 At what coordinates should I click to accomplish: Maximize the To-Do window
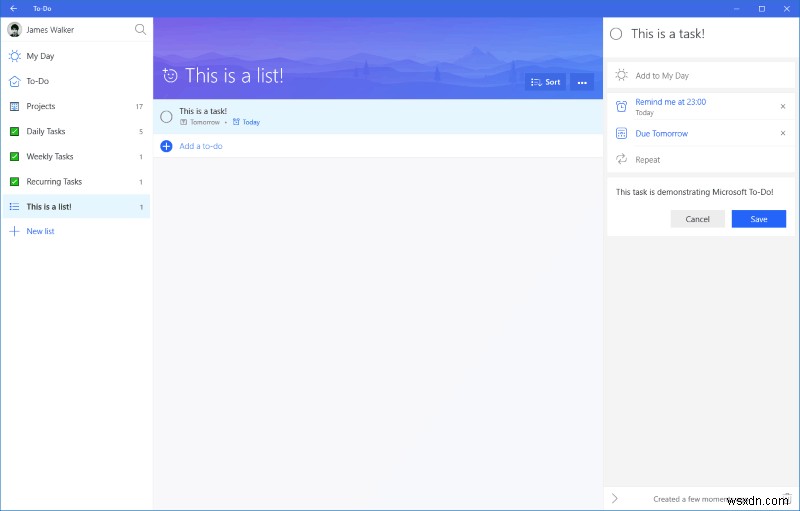tap(762, 9)
